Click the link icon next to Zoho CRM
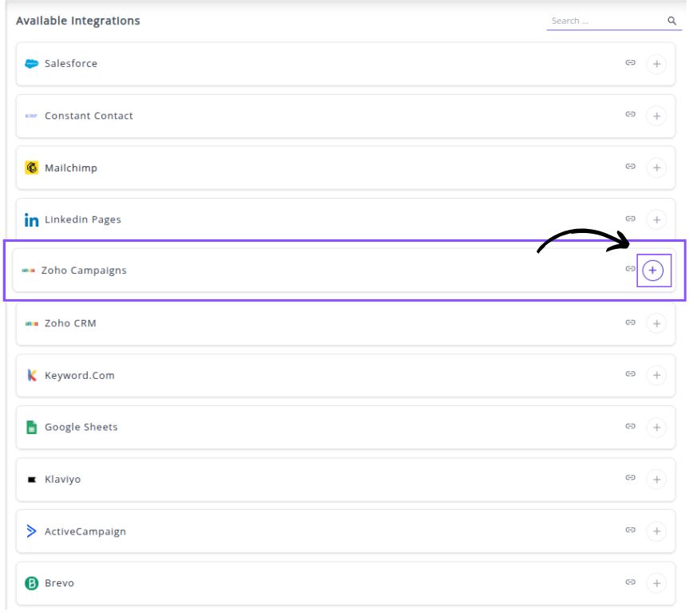Screen dimensions: 689x616 click(x=630, y=322)
